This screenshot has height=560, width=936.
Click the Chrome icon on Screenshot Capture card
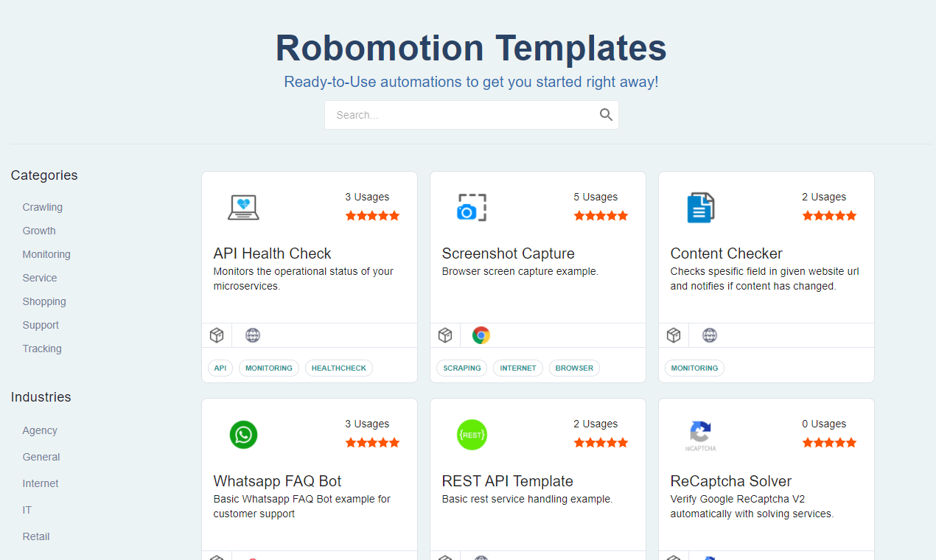[x=481, y=335]
